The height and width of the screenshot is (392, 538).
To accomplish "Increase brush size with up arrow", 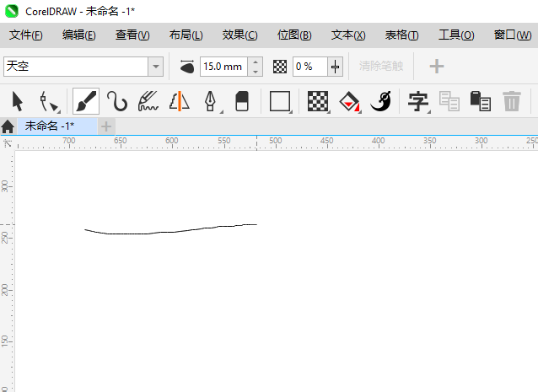I will click(256, 62).
